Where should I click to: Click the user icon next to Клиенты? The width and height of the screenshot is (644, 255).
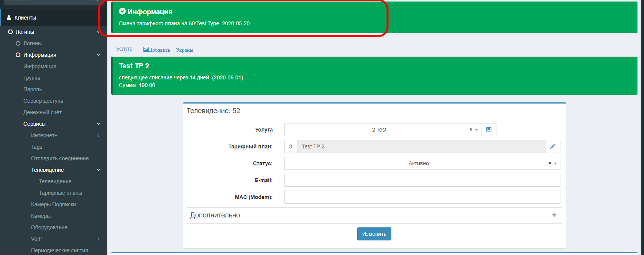coord(9,18)
